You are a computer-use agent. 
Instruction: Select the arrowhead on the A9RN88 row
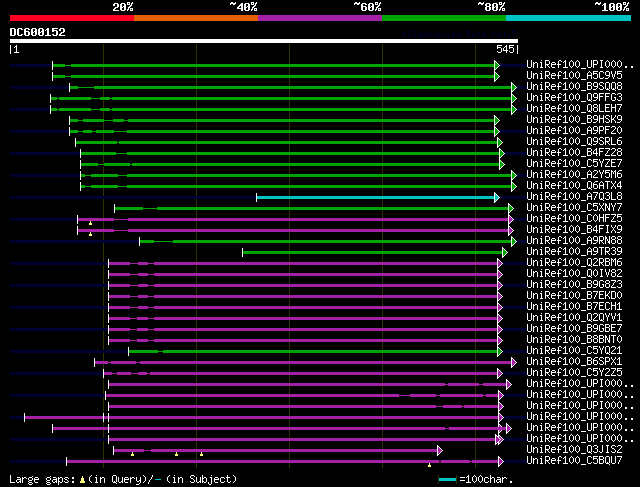[x=514, y=241]
